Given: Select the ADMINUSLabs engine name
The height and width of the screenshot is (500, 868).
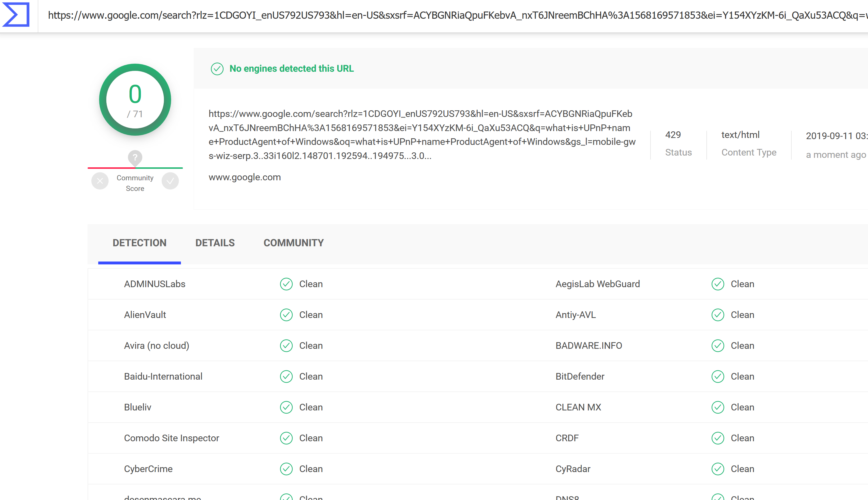Looking at the screenshot, I should click(155, 284).
